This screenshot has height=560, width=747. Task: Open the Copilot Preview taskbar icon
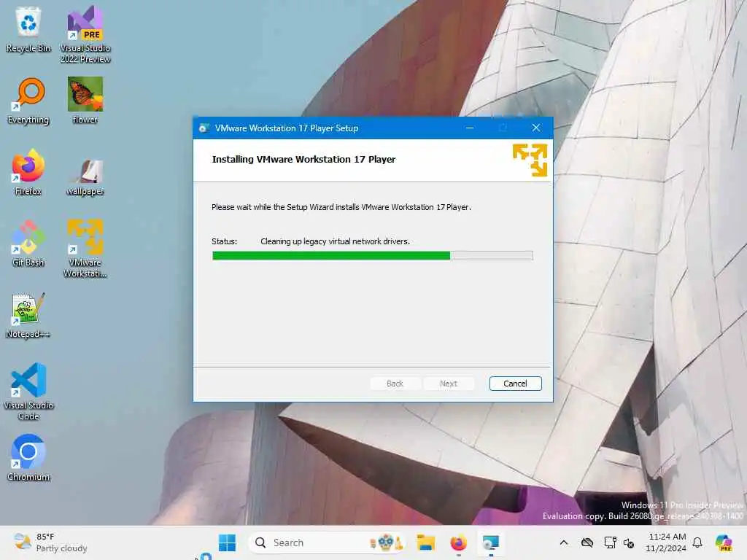pyautogui.click(x=724, y=542)
